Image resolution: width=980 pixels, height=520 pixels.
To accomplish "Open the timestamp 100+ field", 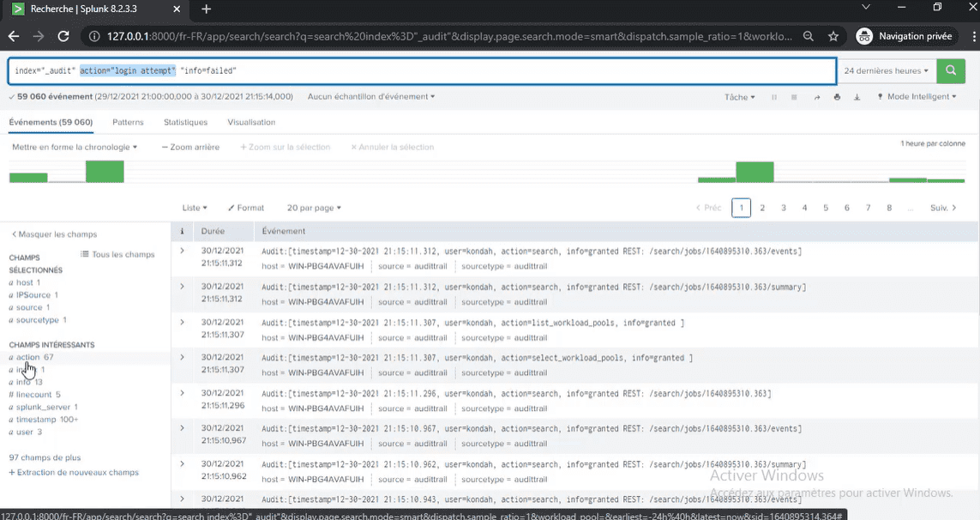I will pyautogui.click(x=43, y=420).
